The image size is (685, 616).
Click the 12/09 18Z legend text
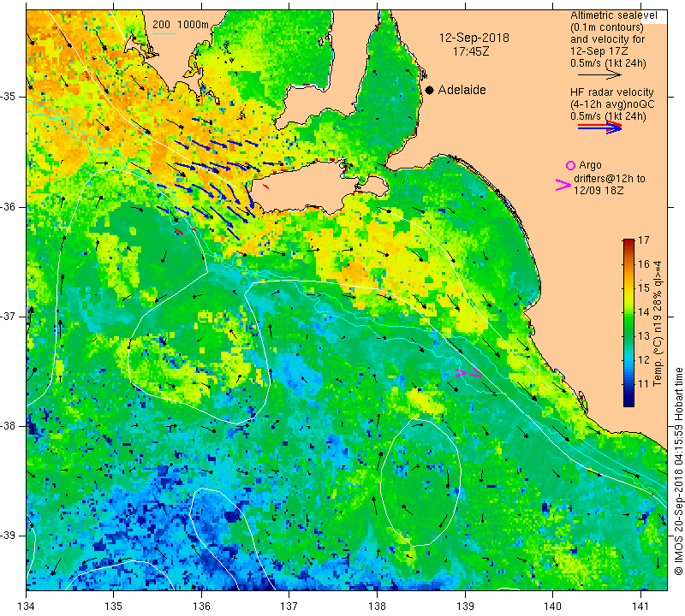tap(598, 191)
